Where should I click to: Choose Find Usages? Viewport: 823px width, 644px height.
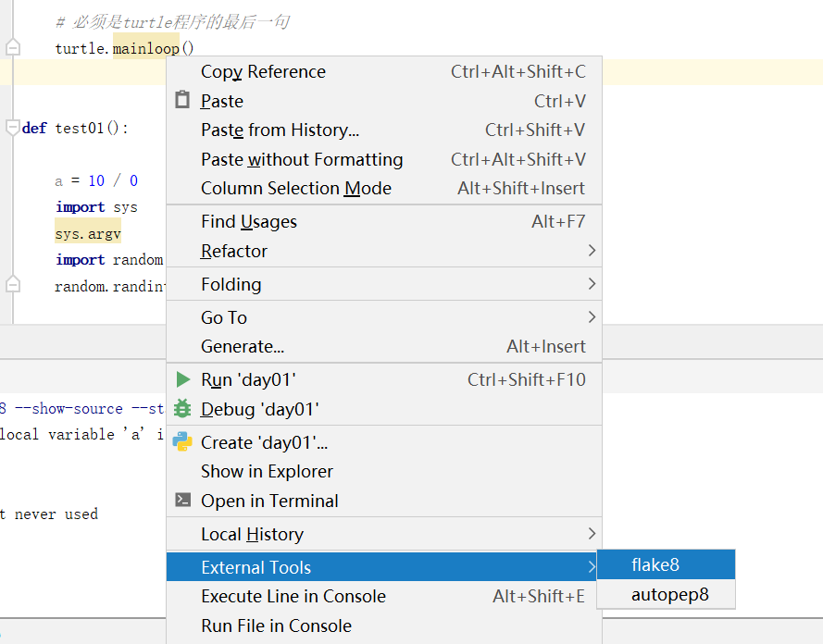click(x=249, y=221)
